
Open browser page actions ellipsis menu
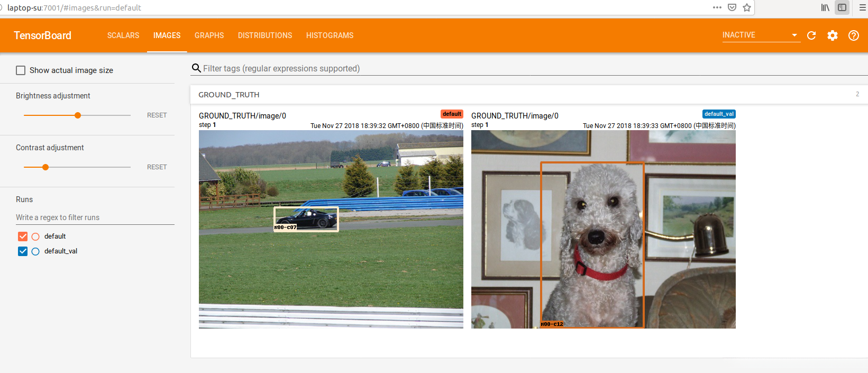click(717, 7)
